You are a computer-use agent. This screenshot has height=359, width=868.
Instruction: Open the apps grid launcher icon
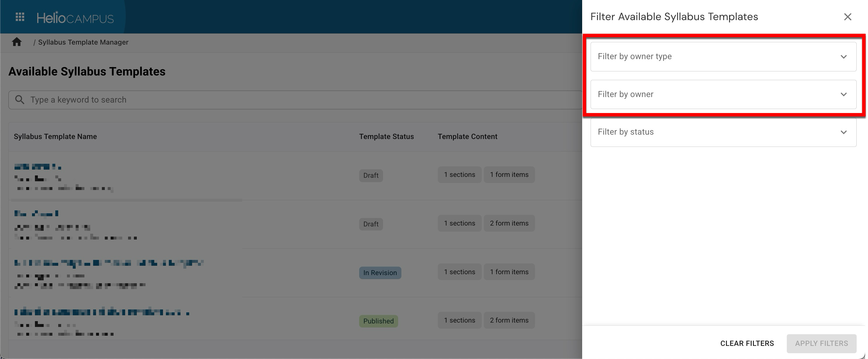(20, 17)
